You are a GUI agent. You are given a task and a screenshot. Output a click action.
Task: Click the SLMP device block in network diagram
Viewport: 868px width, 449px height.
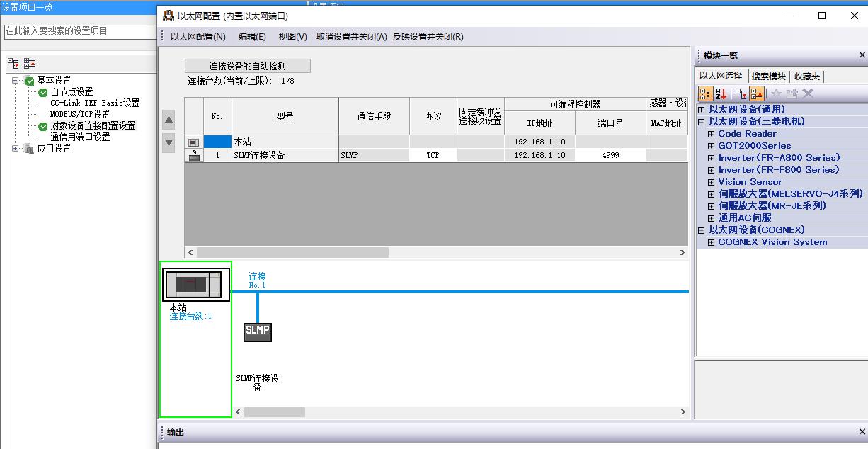tap(257, 331)
